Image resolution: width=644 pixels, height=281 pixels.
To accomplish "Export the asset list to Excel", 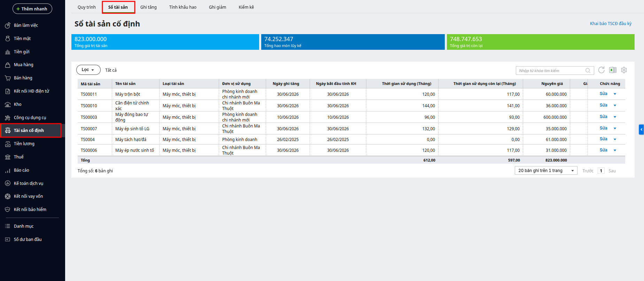I will point(613,70).
